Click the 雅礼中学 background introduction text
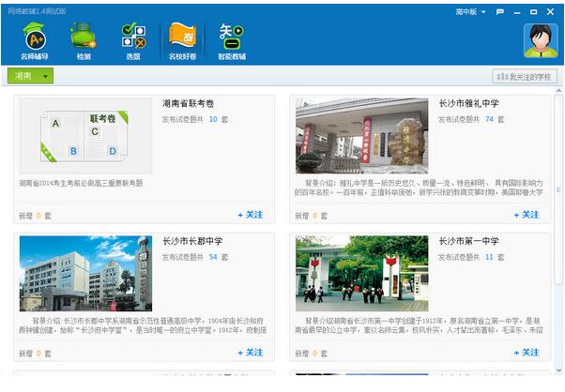 click(419, 188)
